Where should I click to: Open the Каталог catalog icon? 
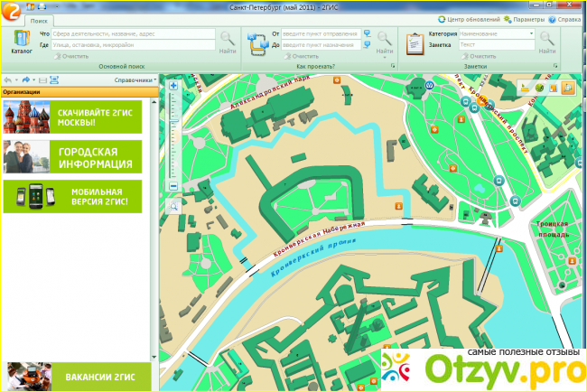[22, 41]
